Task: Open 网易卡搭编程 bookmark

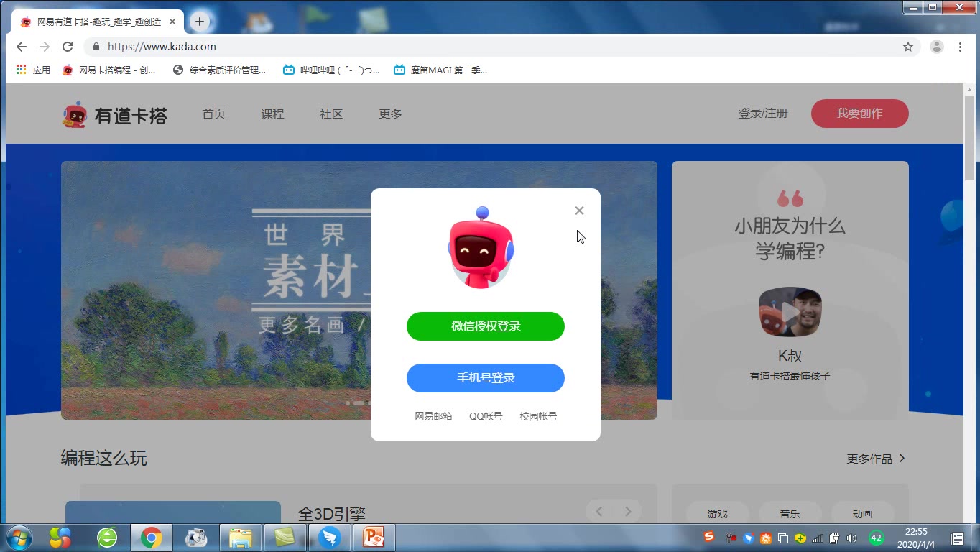Action: click(x=109, y=70)
